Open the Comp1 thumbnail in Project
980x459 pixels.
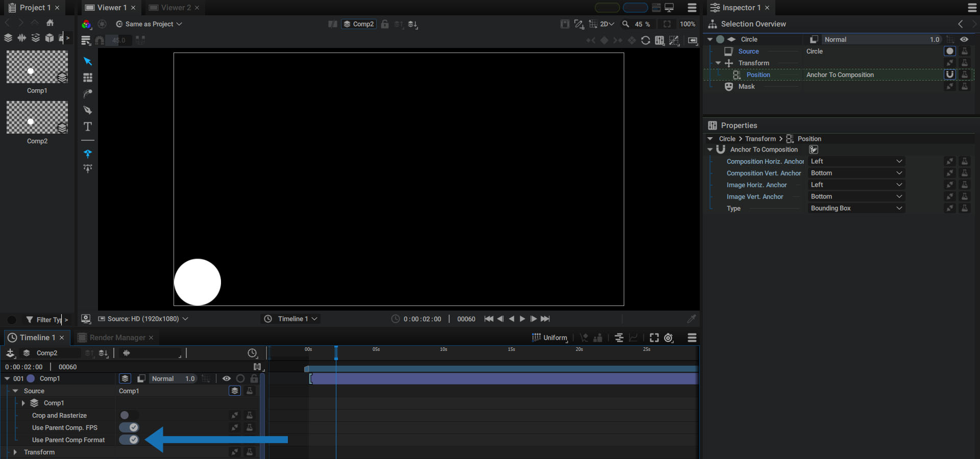pyautogui.click(x=37, y=67)
